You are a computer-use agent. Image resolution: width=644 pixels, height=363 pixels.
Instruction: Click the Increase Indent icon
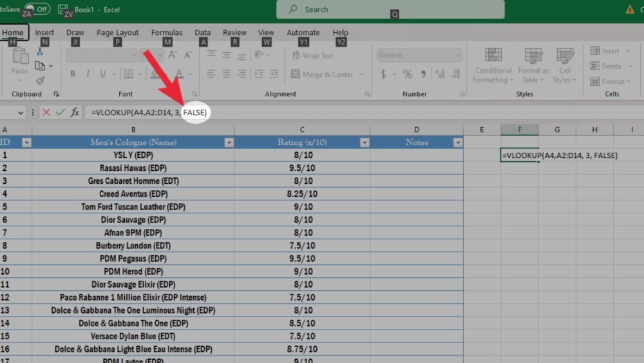(274, 74)
